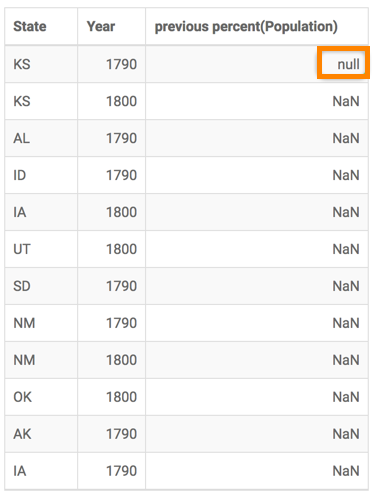Click the UT state cell
The image size is (374, 498).
41,249
